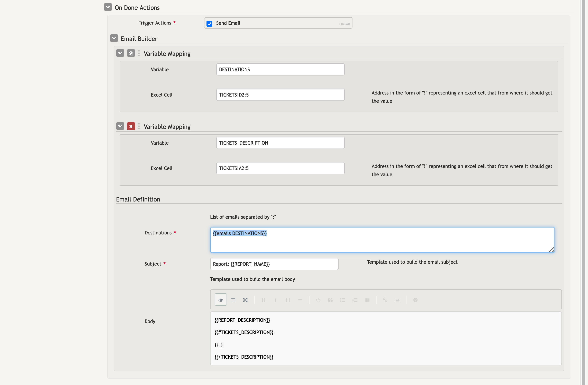Insert blockquote in body editor

click(x=330, y=300)
